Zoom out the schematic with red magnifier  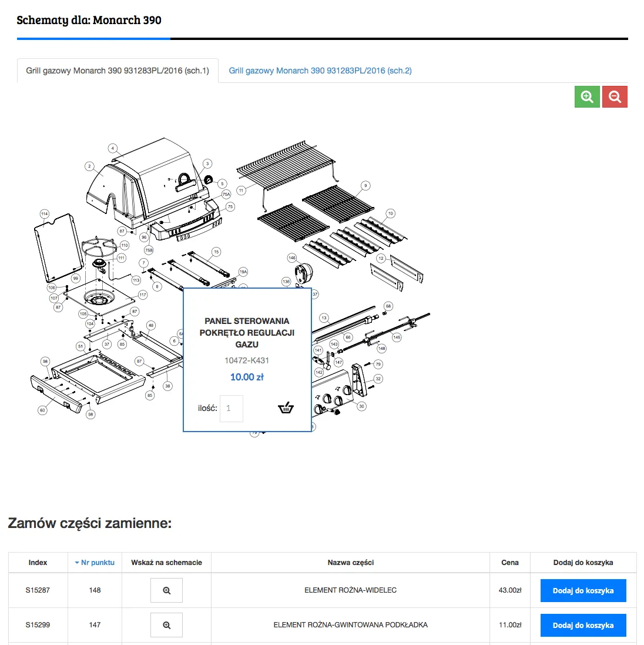[x=615, y=96]
